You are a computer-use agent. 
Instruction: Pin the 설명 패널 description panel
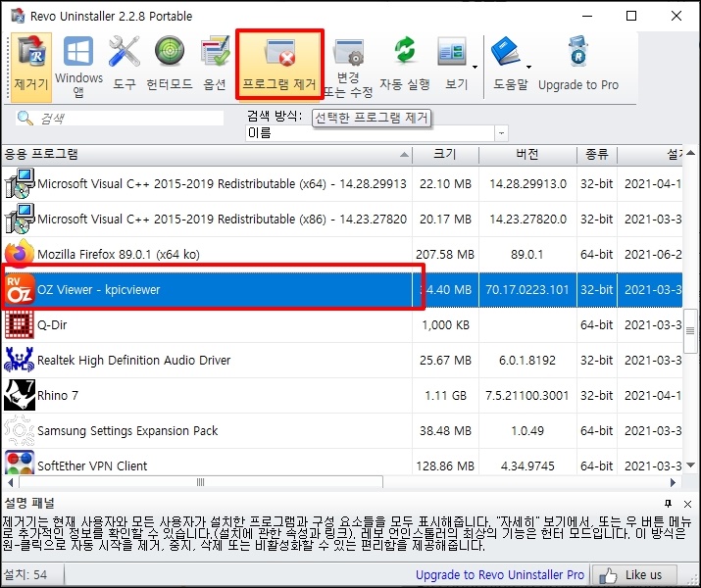coord(669,504)
